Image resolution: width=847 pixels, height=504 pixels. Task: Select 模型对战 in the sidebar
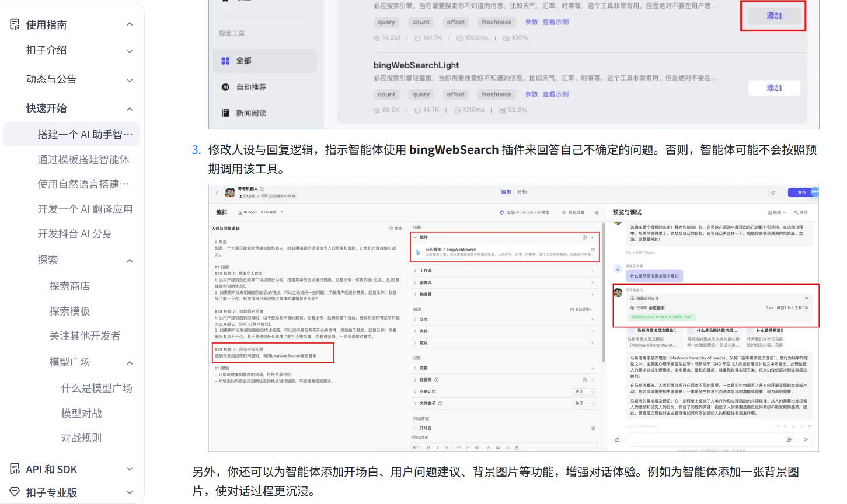coord(81,414)
